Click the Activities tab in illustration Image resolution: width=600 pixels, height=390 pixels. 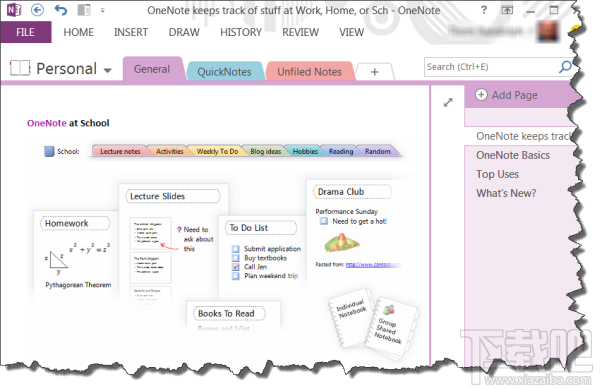170,151
